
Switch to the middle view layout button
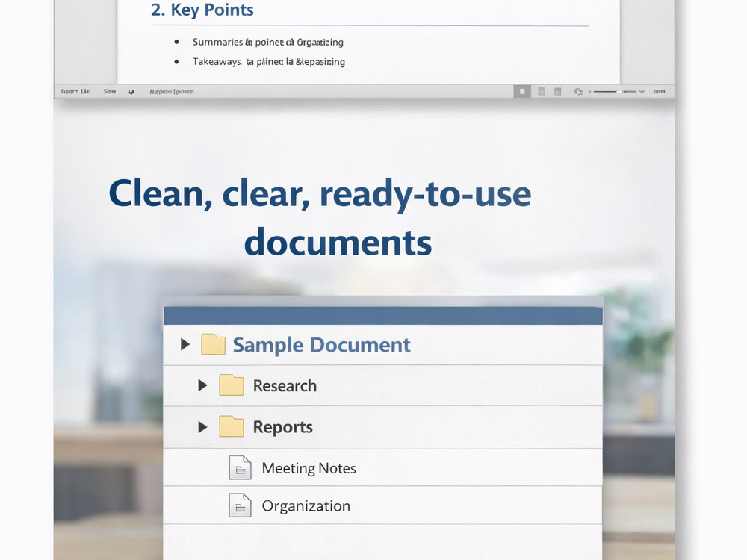(541, 91)
